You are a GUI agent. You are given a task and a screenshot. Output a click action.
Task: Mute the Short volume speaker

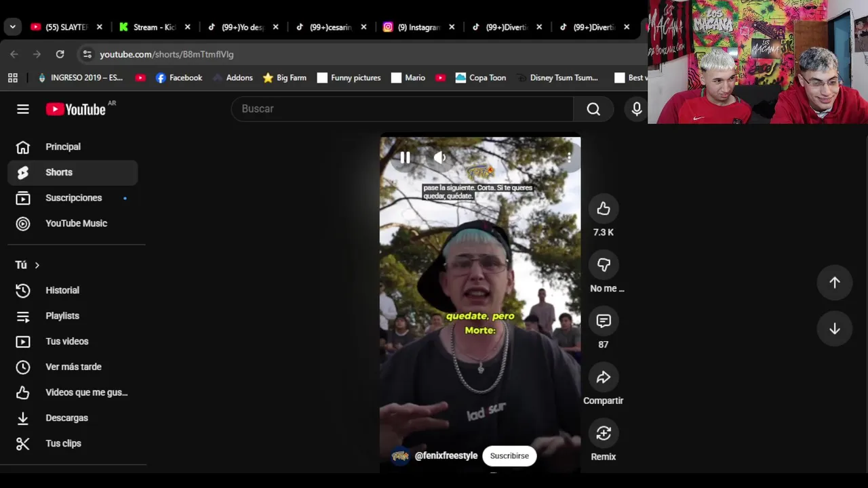(x=440, y=158)
